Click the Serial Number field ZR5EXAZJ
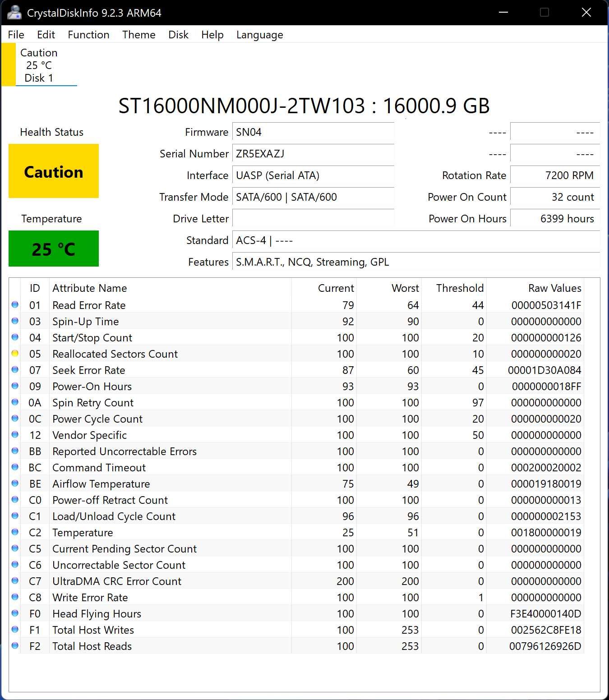The height and width of the screenshot is (700, 609). click(x=314, y=154)
